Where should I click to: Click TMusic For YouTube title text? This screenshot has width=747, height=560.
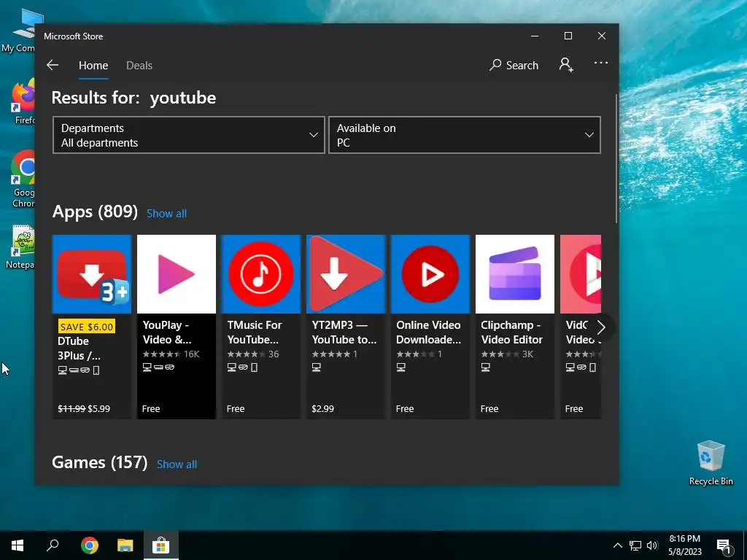pos(255,332)
